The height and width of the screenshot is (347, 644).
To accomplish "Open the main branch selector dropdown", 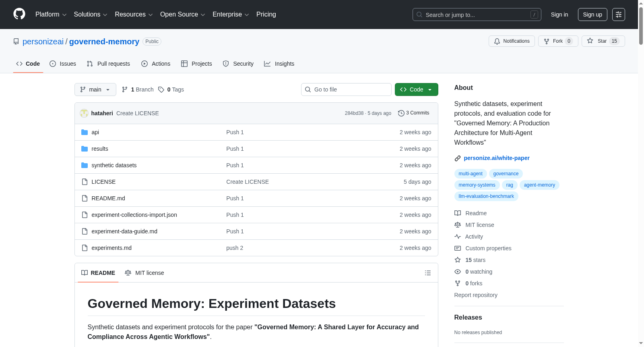I will click(95, 89).
